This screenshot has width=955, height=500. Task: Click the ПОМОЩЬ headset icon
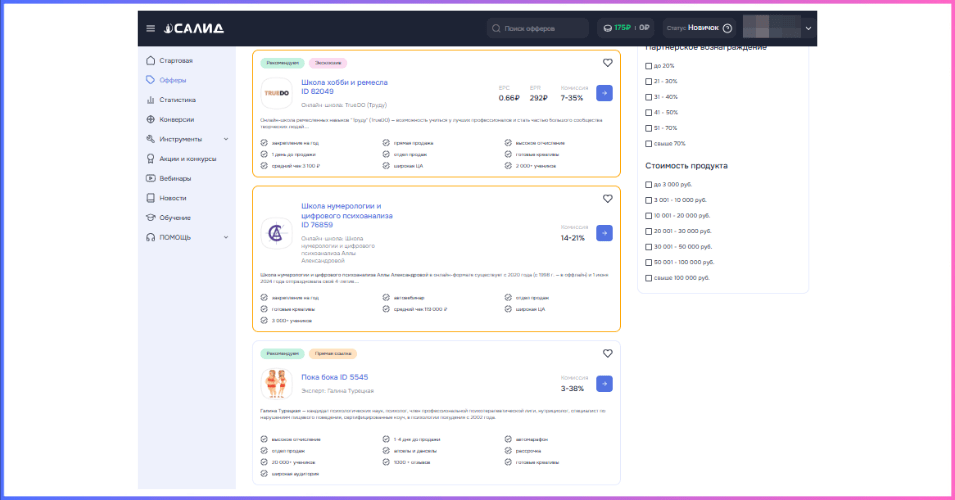[150, 237]
